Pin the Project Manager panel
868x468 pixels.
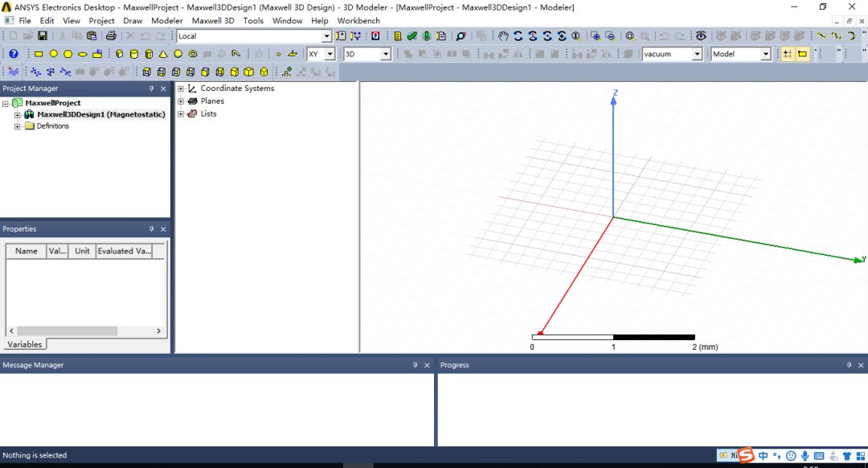tap(151, 88)
